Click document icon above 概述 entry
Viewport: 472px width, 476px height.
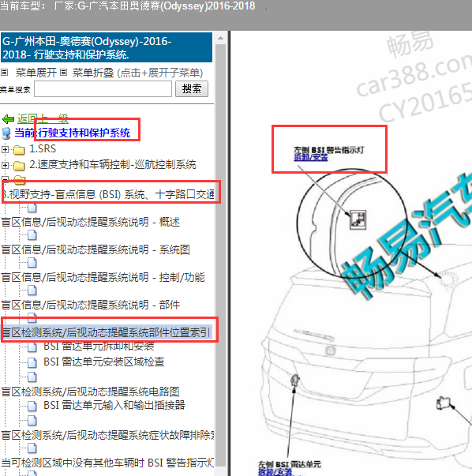(32, 208)
